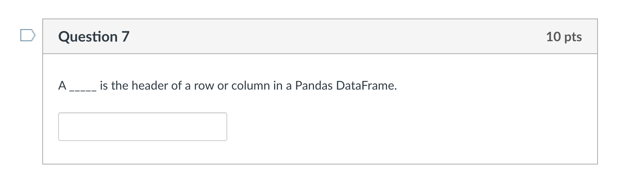Click the gray question header bar
Viewport: 644px width, 183px height.
pos(320,36)
